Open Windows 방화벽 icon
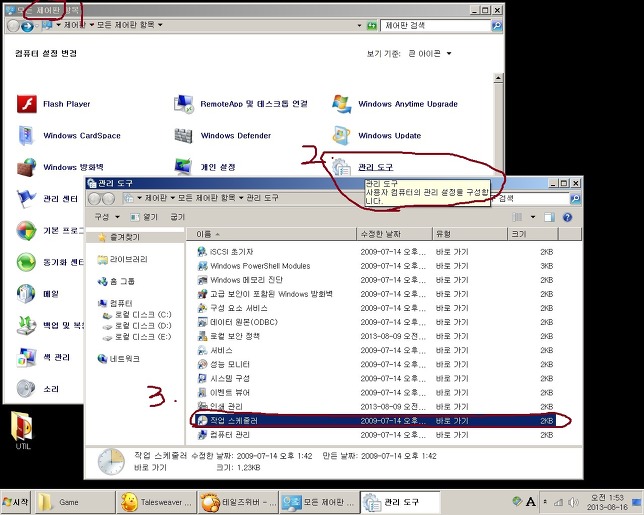The height and width of the screenshot is (515, 644). (27, 167)
